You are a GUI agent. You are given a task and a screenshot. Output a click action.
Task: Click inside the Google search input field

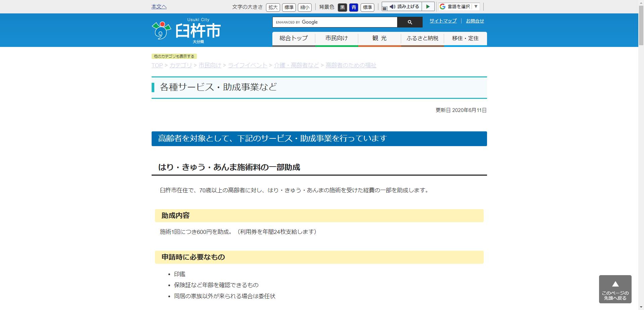point(334,22)
